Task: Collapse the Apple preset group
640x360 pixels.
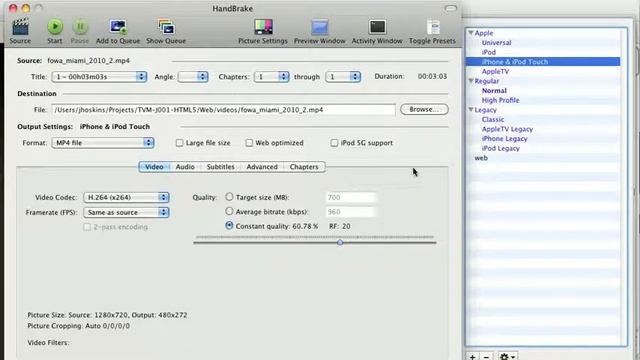Action: [471, 33]
